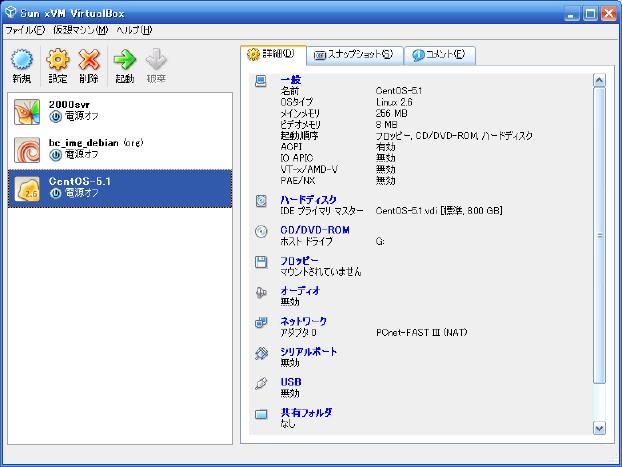Click the 新規 (New) toolbar icon
Viewport: 622px width, 467px height.
tap(22, 60)
